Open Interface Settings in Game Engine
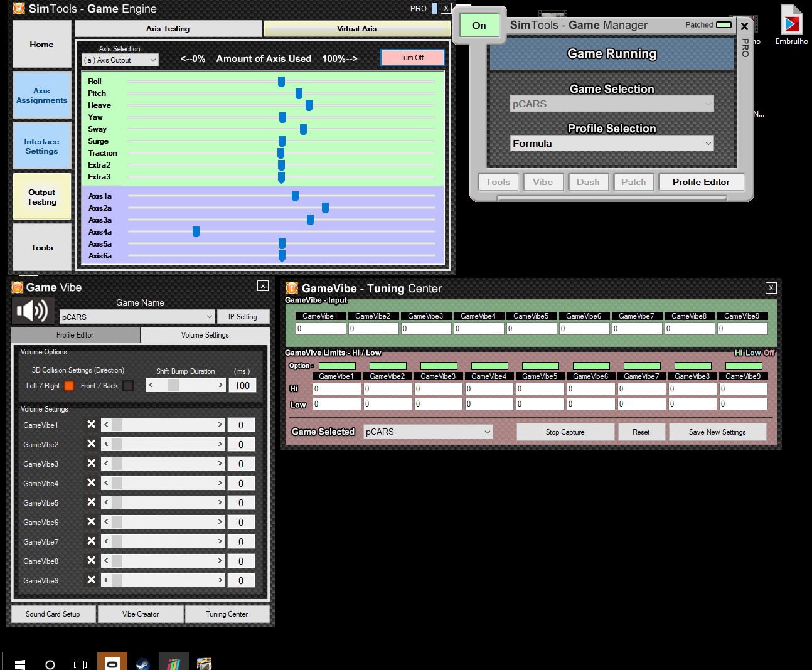This screenshot has height=670, width=812. (x=42, y=146)
